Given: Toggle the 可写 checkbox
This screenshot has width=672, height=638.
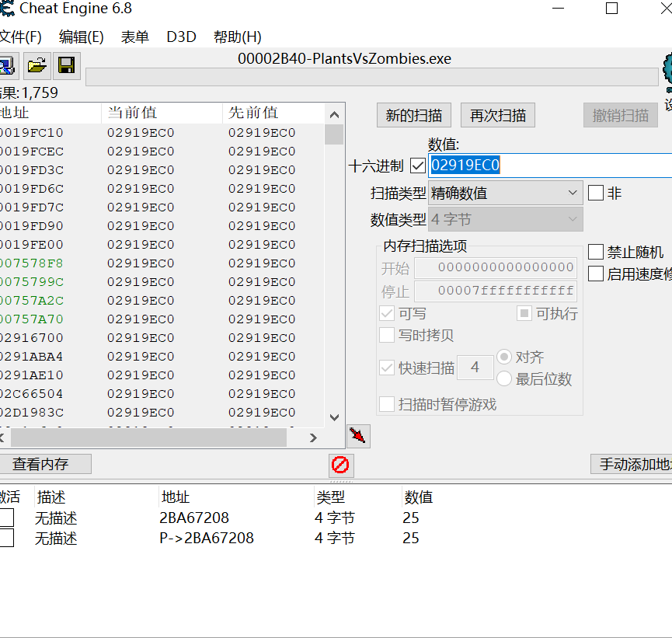Looking at the screenshot, I should tap(387, 313).
